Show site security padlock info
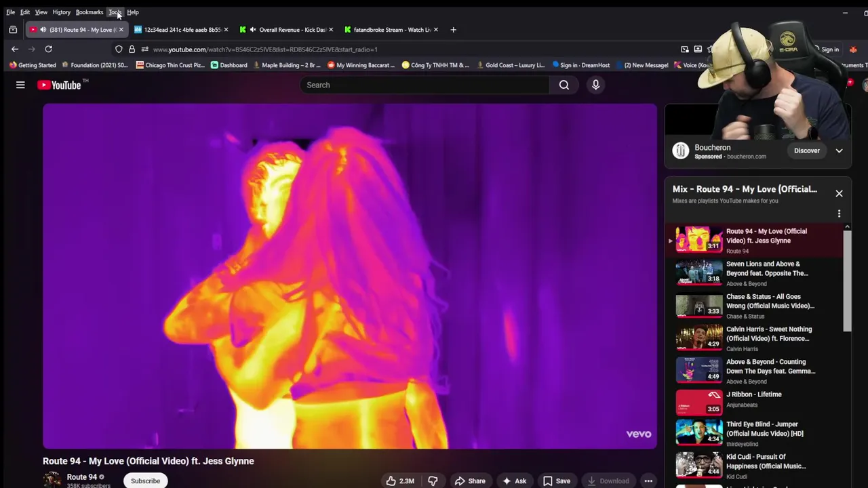This screenshot has width=868, height=488. click(x=132, y=49)
